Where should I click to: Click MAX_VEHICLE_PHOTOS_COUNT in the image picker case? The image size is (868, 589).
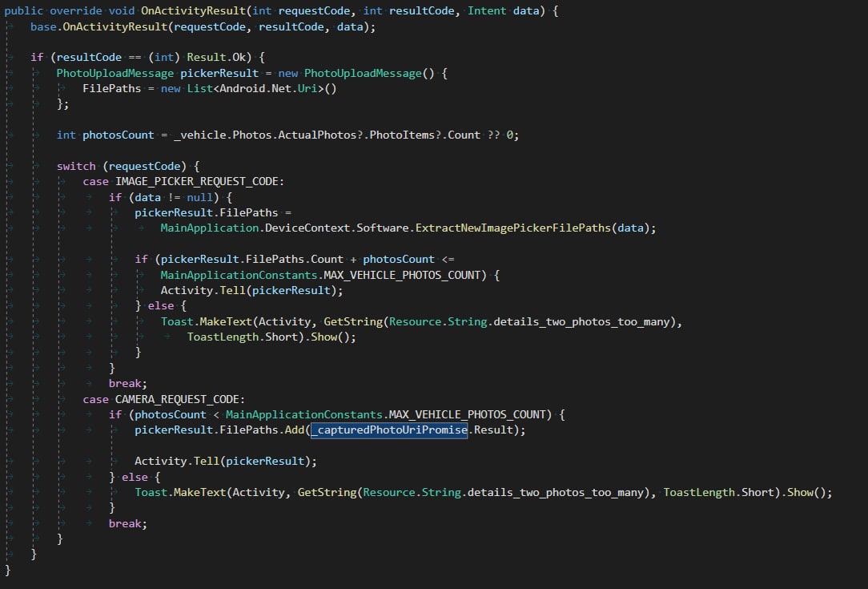click(x=401, y=276)
